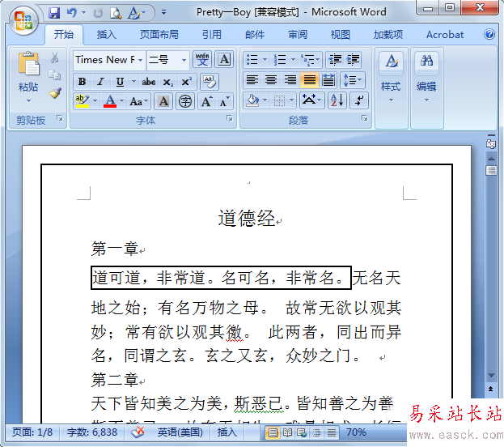504x447 pixels.
Task: Open zoom dialog via 70% level
Action: (x=356, y=432)
